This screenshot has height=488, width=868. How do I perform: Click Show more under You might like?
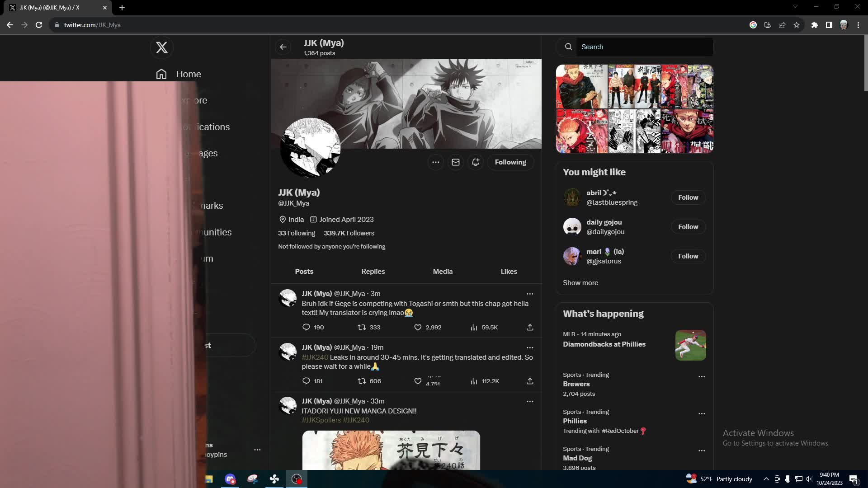point(580,283)
